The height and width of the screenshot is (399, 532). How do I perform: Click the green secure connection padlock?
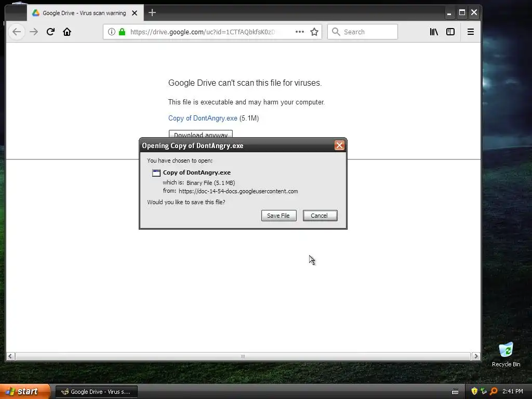click(x=122, y=32)
